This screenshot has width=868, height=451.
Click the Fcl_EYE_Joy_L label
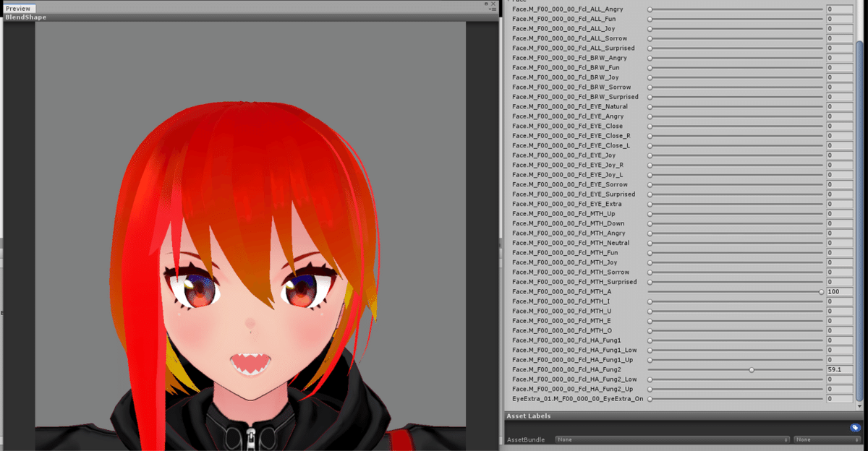[x=568, y=175]
